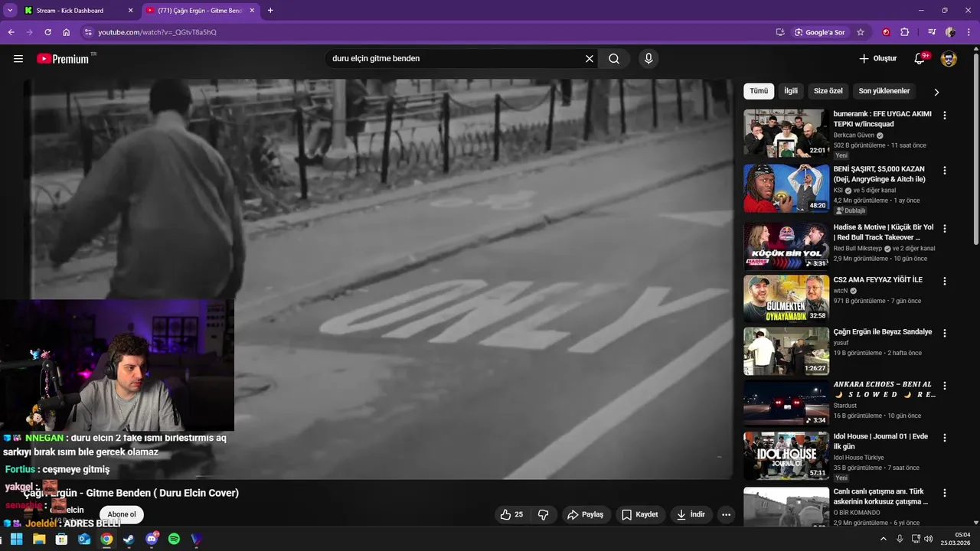980x551 pixels.
Task: Go to YouTube Premium home logo
Action: click(63, 59)
